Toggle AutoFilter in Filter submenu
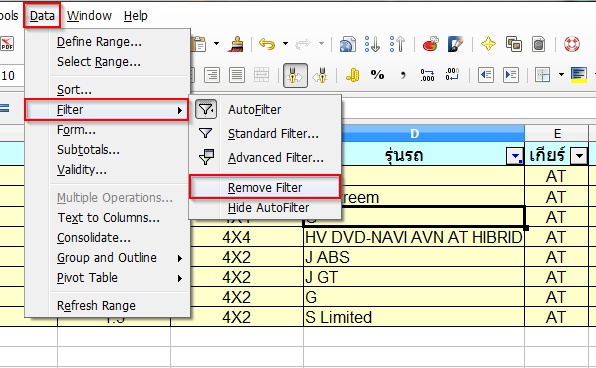The image size is (596, 368). click(265, 110)
